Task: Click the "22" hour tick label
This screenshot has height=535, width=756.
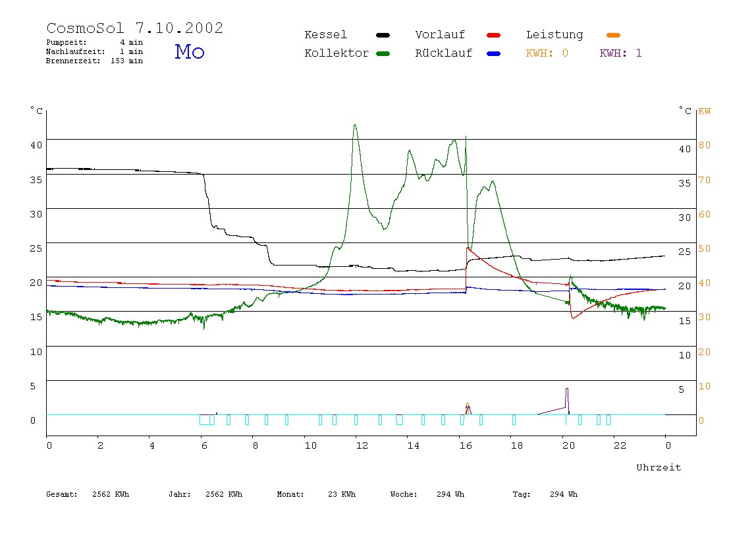Action: (620, 446)
